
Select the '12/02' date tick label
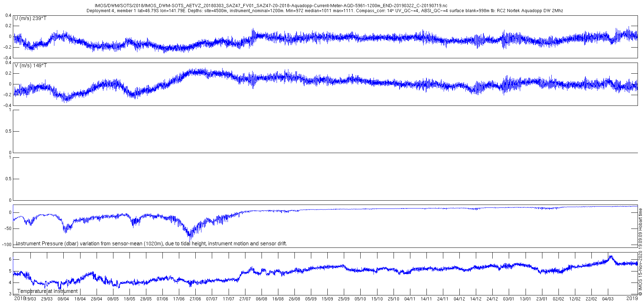(575, 299)
